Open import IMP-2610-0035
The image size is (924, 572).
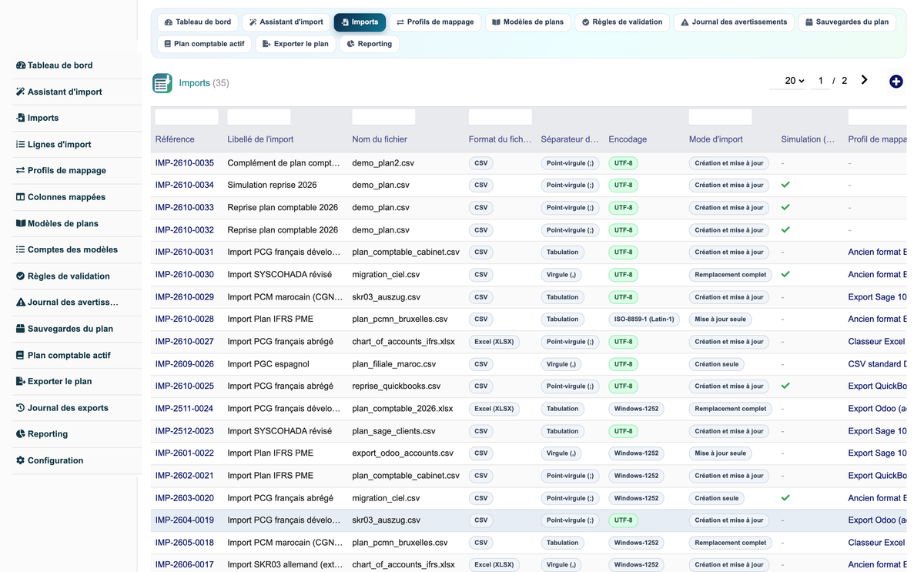(x=185, y=163)
